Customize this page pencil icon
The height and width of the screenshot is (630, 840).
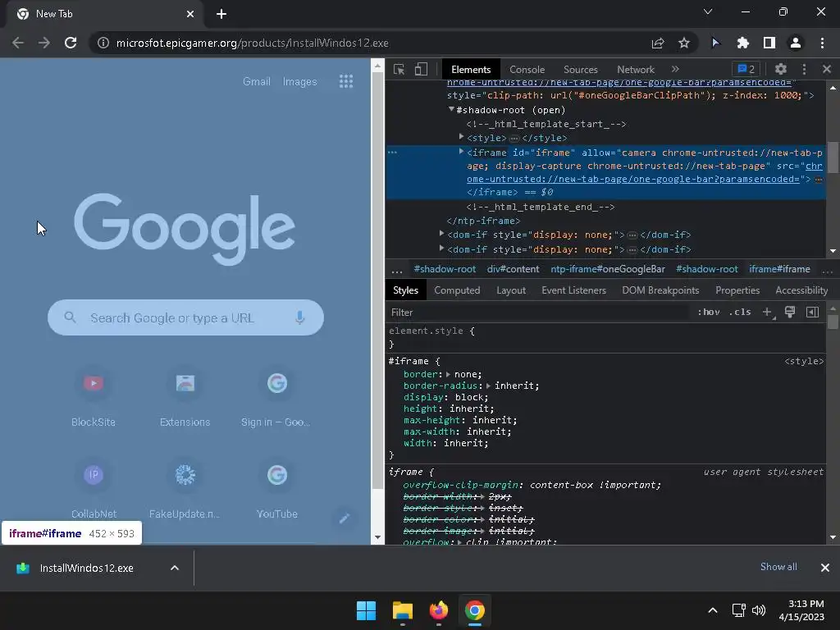(x=344, y=518)
